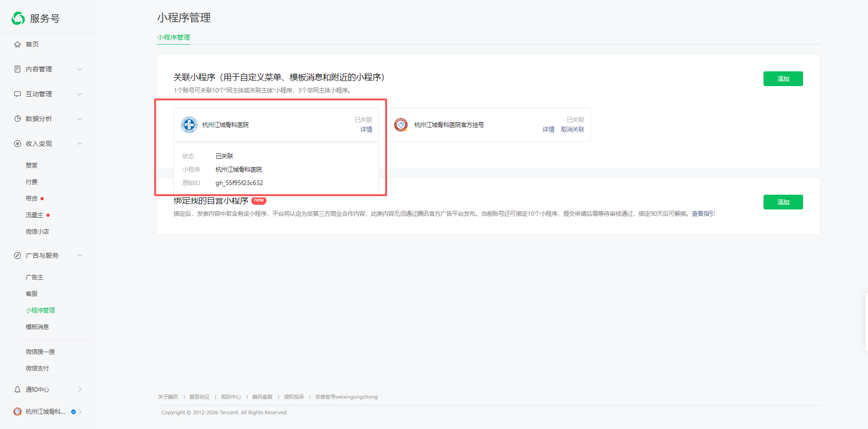868x429 pixels.
Task: Click the chat bubble icon beside 互动管理
Action: click(x=17, y=94)
